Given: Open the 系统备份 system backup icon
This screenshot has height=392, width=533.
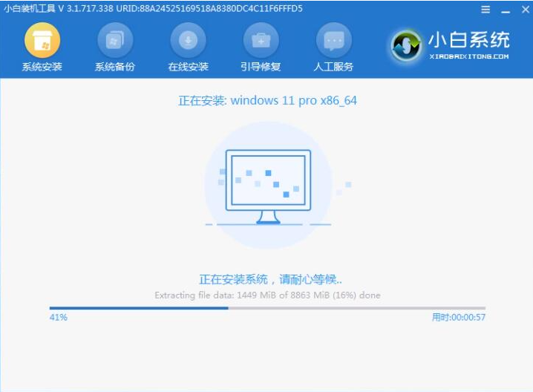Looking at the screenshot, I should pyautogui.click(x=115, y=40).
